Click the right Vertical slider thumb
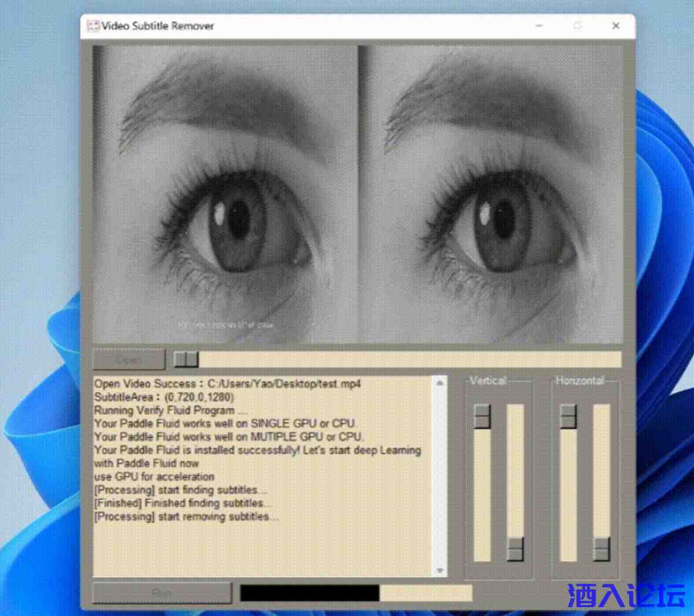The image size is (694, 616). 514,547
